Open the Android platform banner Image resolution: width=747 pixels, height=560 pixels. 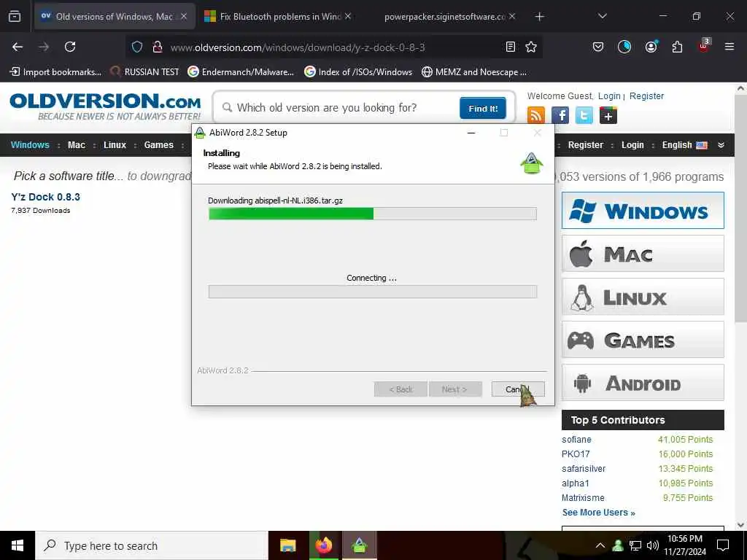tap(643, 382)
